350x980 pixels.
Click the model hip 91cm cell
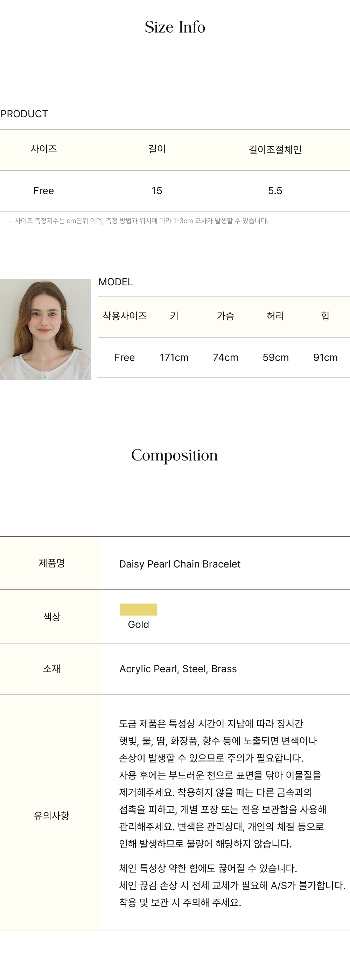[x=325, y=357]
